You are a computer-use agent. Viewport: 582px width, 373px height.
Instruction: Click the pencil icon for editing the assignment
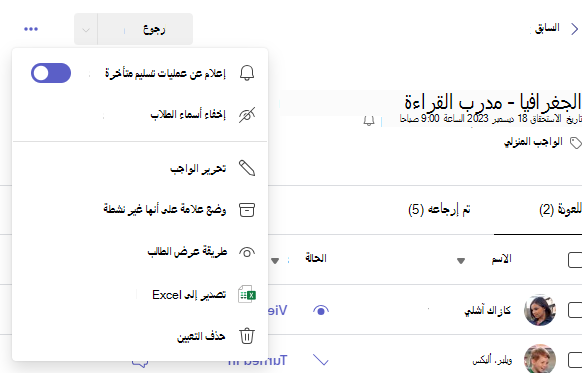(x=247, y=168)
